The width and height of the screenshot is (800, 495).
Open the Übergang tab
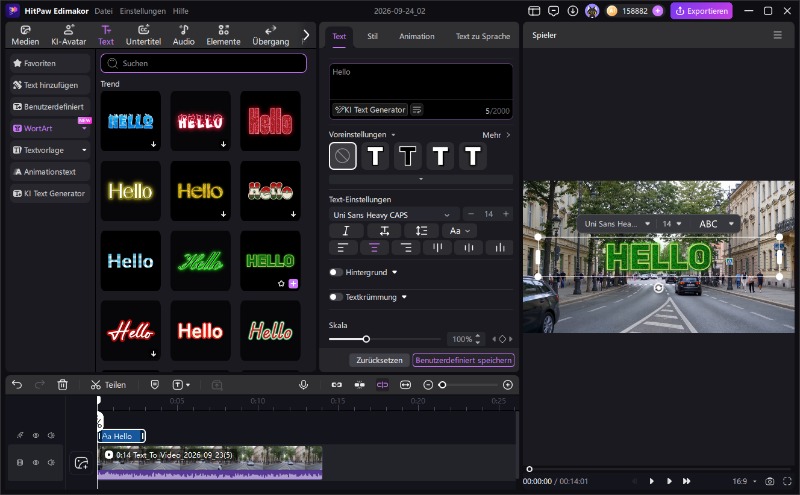[270, 35]
